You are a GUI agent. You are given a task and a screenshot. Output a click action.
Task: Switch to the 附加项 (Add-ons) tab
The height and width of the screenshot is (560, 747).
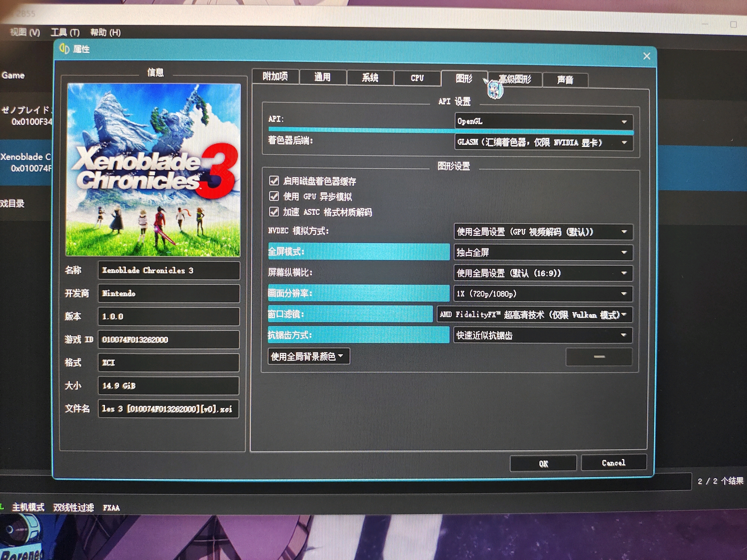(275, 77)
